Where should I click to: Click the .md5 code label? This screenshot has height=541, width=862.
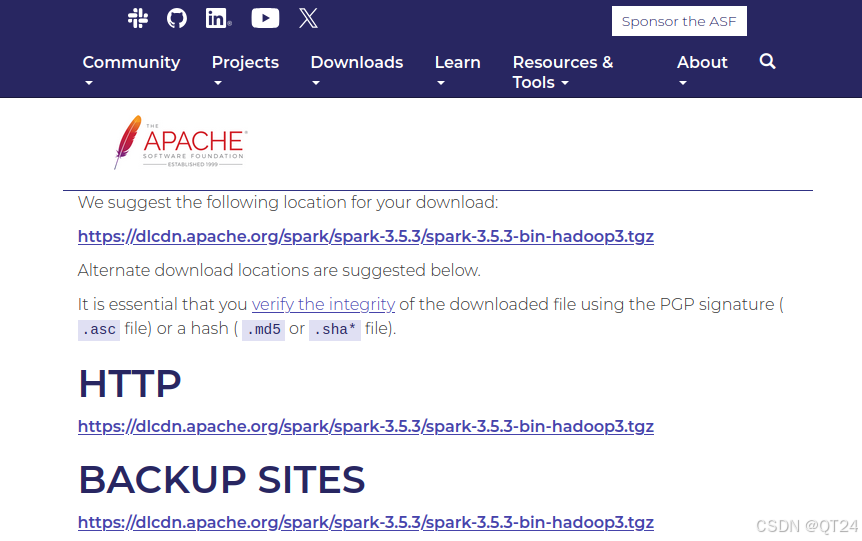coord(263,329)
